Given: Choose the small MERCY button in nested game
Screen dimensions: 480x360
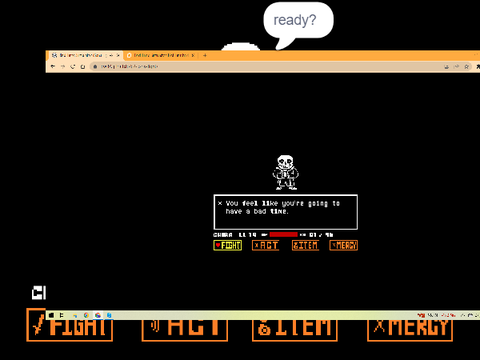Looking at the screenshot, I should click(344, 245).
